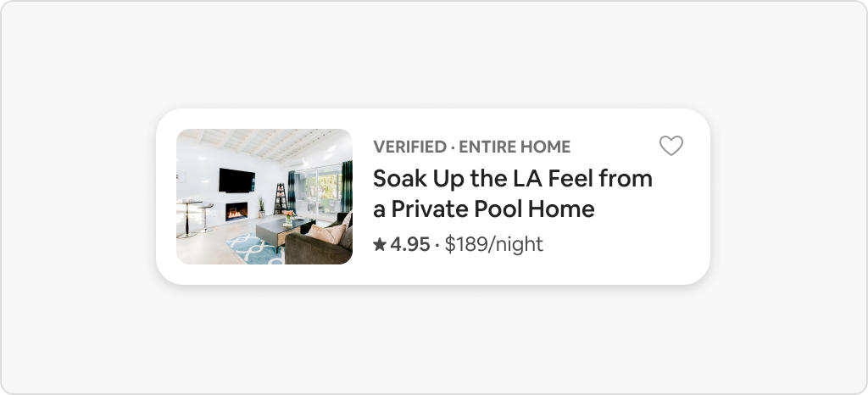Click the 'ENTIRE HOME' label text

click(515, 147)
